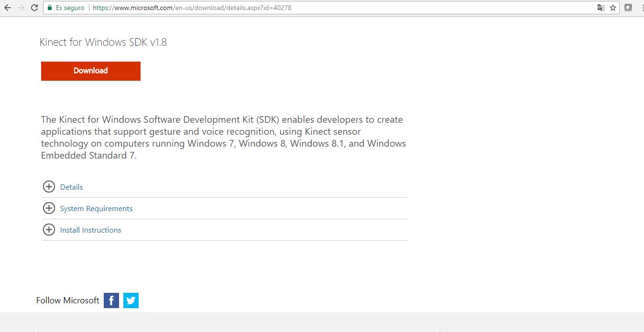Reload the page with the refresh icon
644x332 pixels.
click(34, 8)
